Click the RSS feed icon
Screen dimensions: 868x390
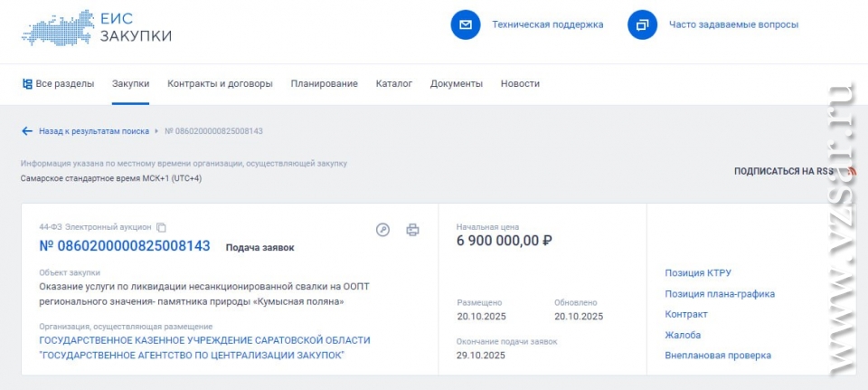851,170
